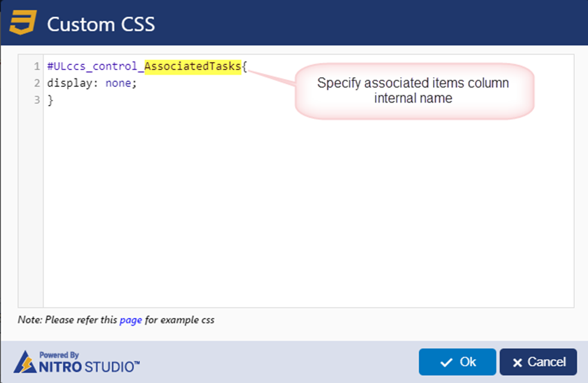Image resolution: width=588 pixels, height=383 pixels.
Task: Place cursor on #ULccs_control_ selector text
Action: [x=96, y=66]
